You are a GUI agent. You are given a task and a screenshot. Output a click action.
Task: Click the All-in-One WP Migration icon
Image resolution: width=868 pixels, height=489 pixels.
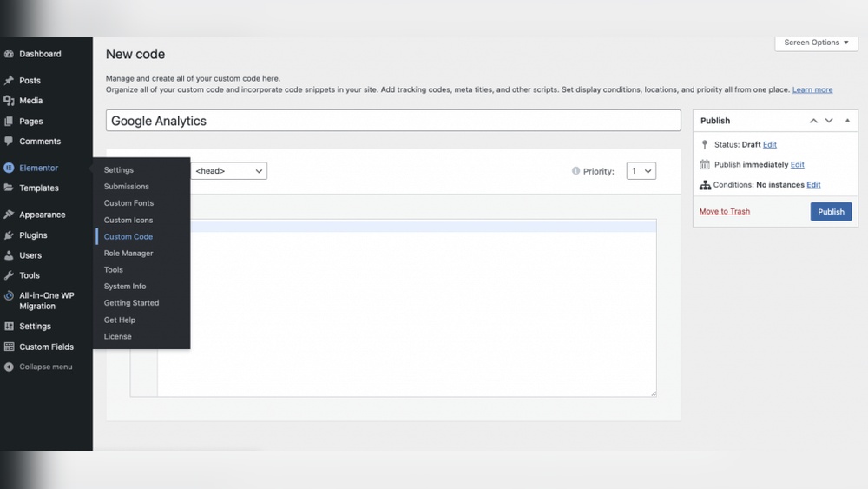tap(9, 295)
